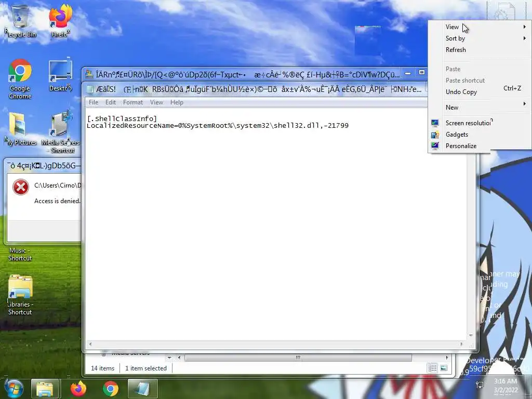The width and height of the screenshot is (532, 399).
Task: Click the Screen resolution monitor icon
Action: pyautogui.click(x=435, y=123)
